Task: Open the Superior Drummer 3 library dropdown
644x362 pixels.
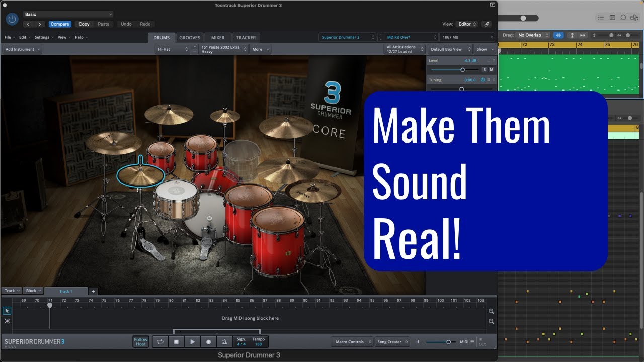Action: click(347, 37)
